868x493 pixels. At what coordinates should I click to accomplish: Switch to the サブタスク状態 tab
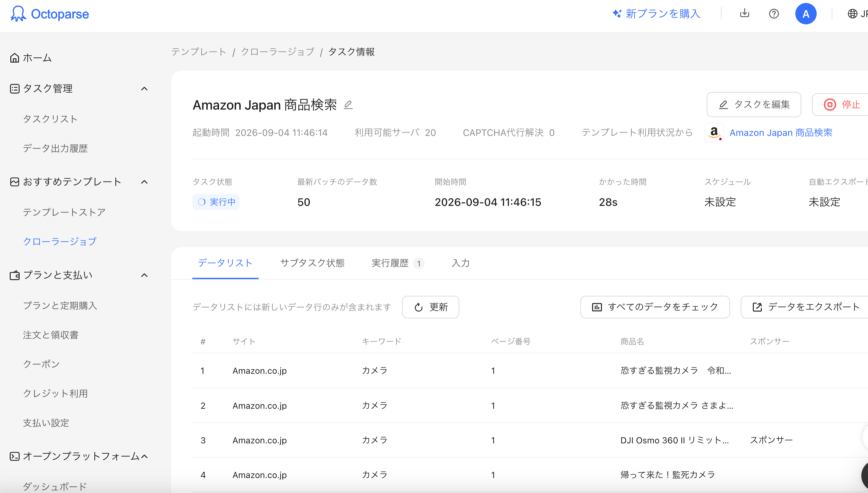pyautogui.click(x=312, y=263)
